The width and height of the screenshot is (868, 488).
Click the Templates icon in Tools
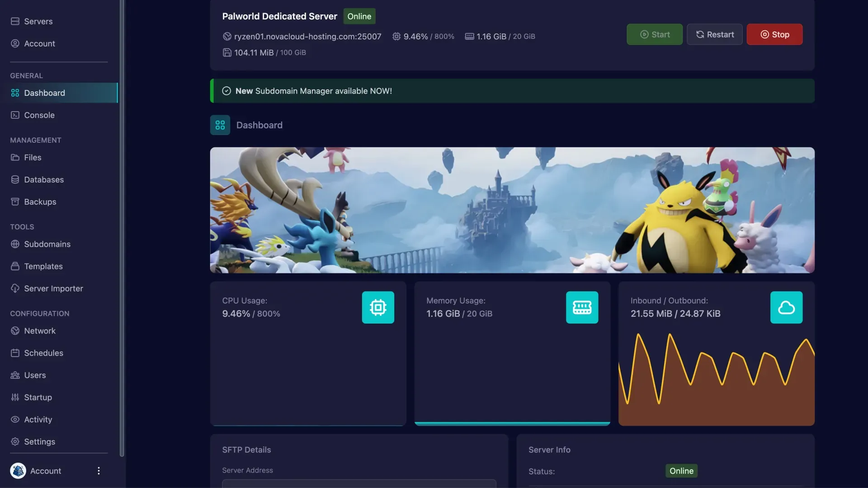[x=15, y=266]
